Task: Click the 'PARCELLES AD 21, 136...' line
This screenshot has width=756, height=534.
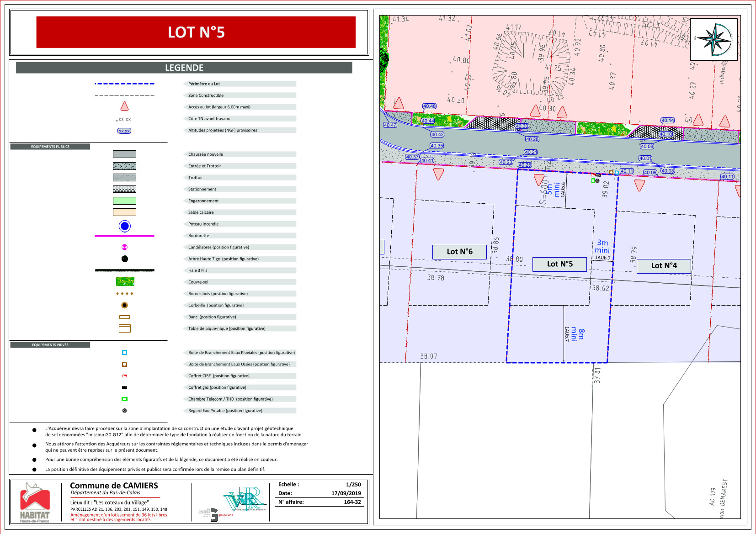Action: [119, 509]
